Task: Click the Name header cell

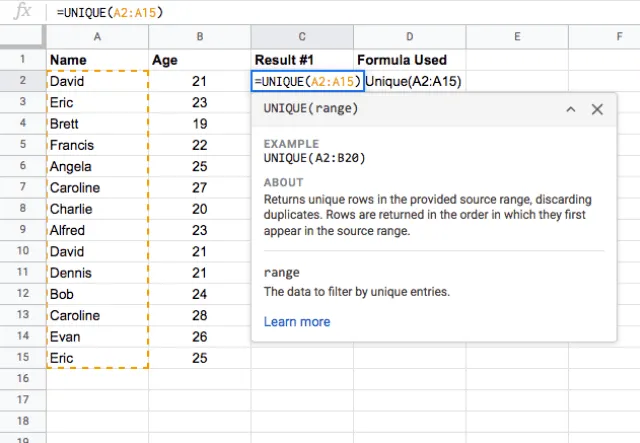Action: tap(98, 60)
